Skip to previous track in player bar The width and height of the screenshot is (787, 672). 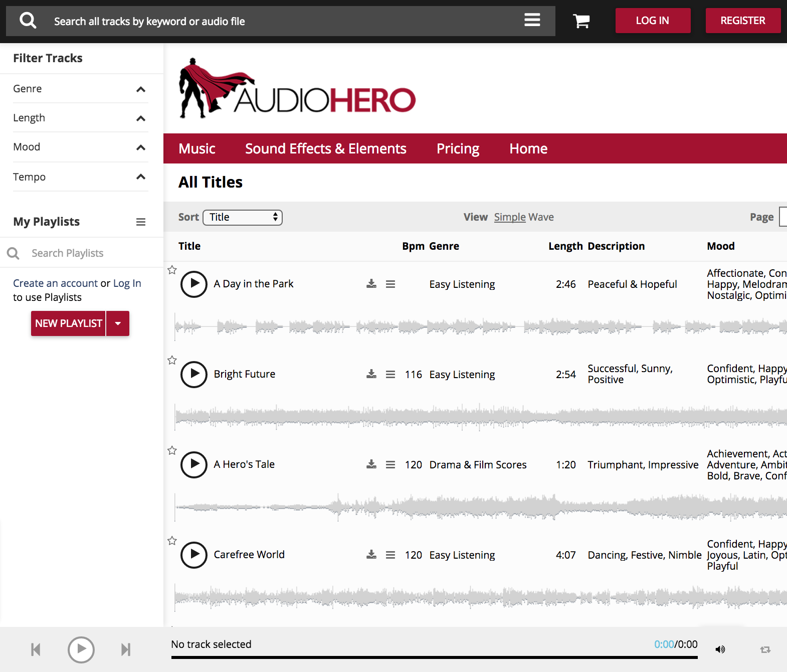[x=36, y=650]
